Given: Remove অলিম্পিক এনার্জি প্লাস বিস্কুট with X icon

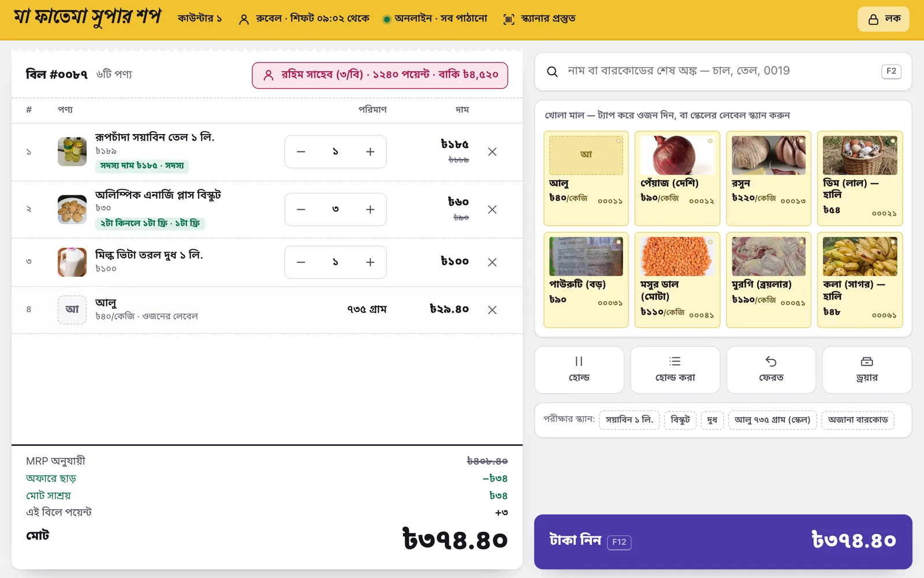Looking at the screenshot, I should pyautogui.click(x=492, y=210).
